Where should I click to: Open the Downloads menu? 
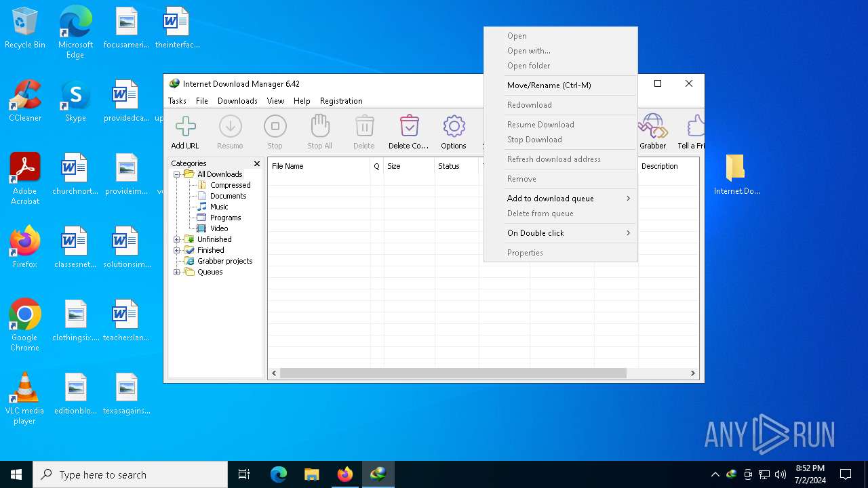tap(237, 101)
